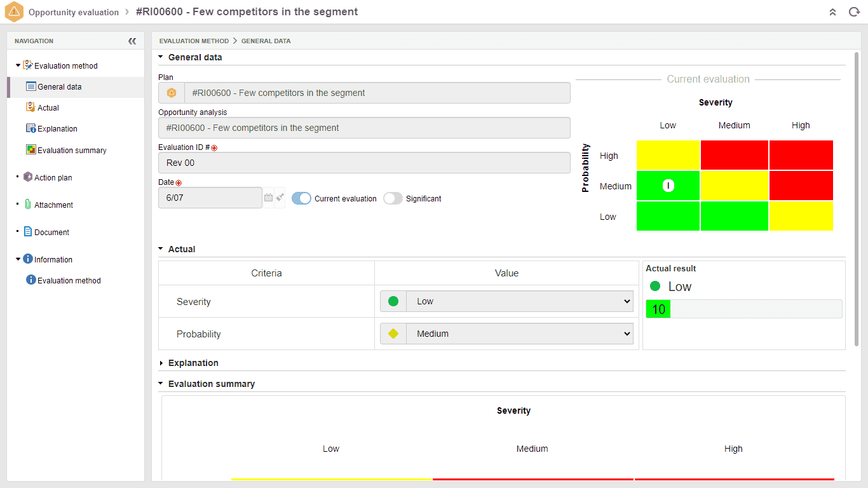Click the Criteria column header

266,273
